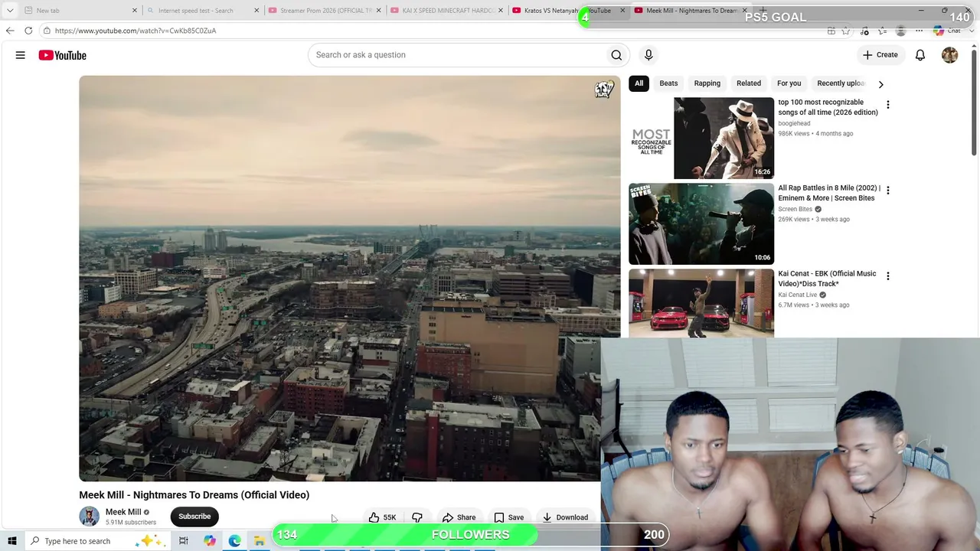Screen dimensions: 980x551
Task: Open File Explorer from the taskbar
Action: pos(260,541)
